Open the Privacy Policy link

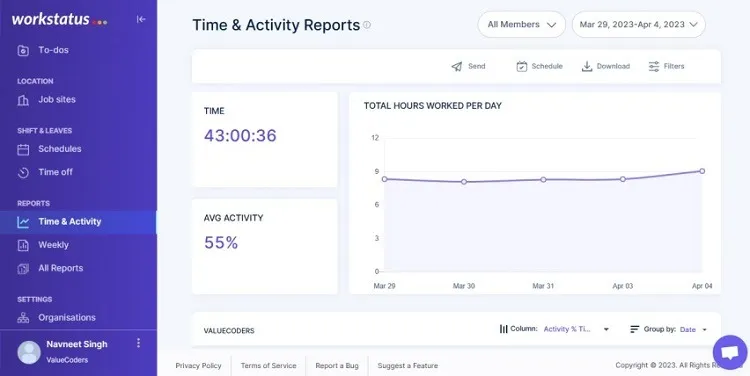click(199, 365)
